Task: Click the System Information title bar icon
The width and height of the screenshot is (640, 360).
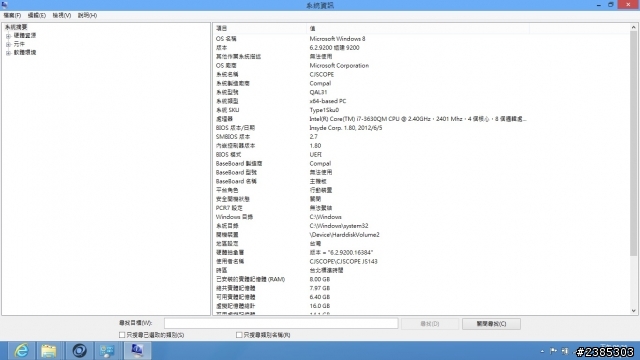Action: click(4, 5)
